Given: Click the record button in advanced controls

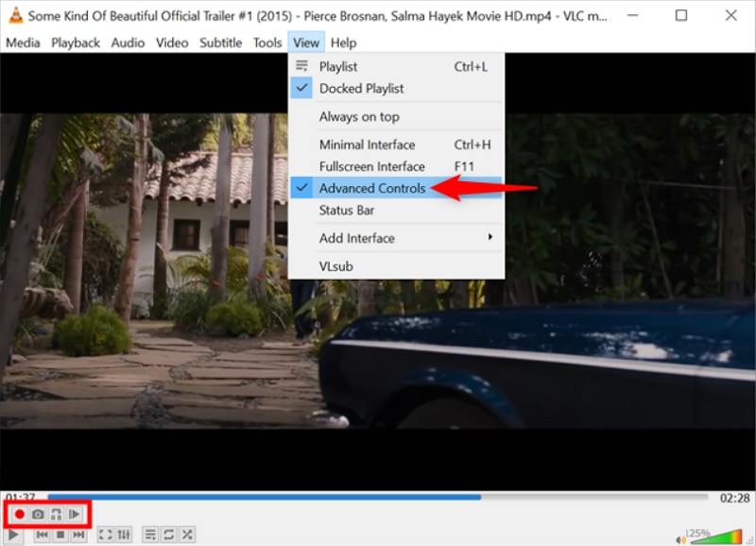Looking at the screenshot, I should [x=19, y=513].
